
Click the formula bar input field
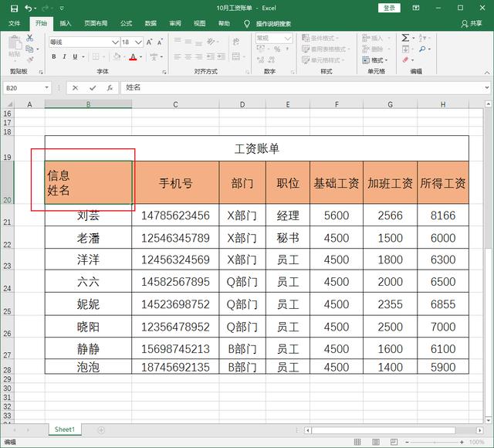point(303,87)
